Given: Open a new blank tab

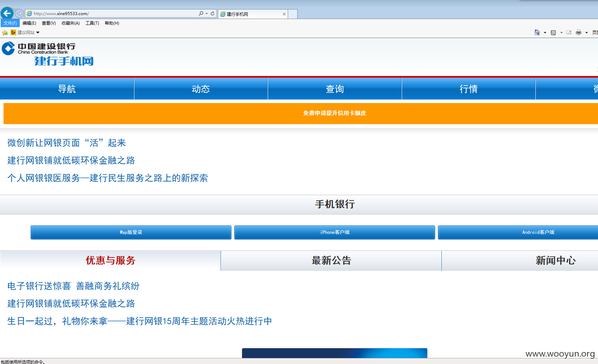Looking at the screenshot, I should point(293,14).
